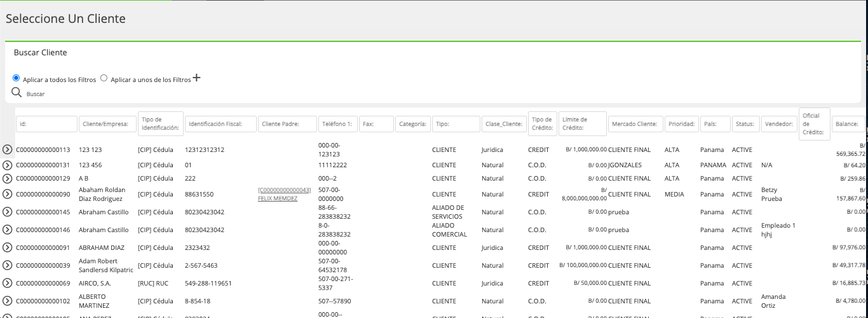Click vendor cell 'Betzy Prueba'
This screenshot has height=318, width=868.
[773, 194]
